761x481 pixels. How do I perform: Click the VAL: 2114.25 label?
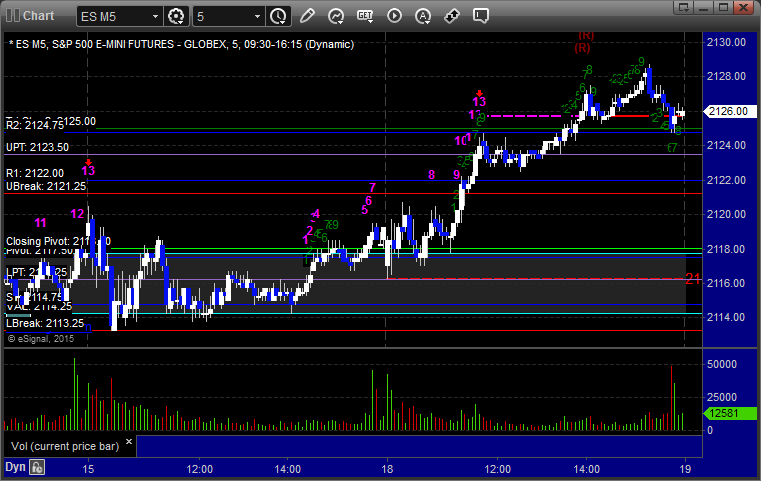pyautogui.click(x=39, y=307)
